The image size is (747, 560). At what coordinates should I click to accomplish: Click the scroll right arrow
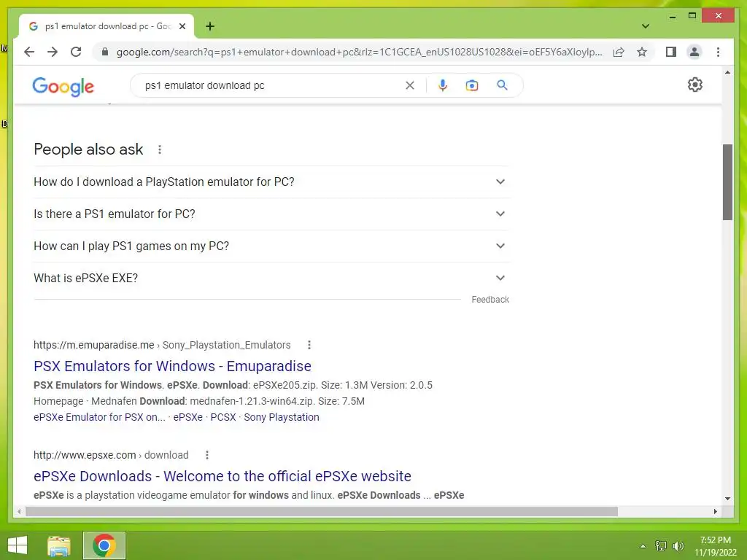[x=715, y=511]
